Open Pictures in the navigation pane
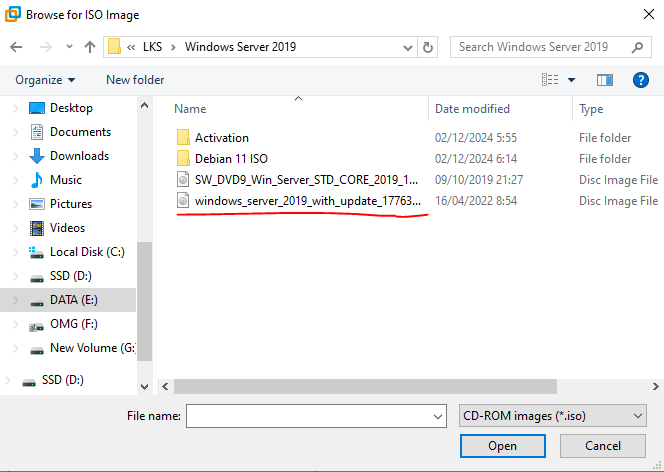The image size is (664, 472). point(71,204)
